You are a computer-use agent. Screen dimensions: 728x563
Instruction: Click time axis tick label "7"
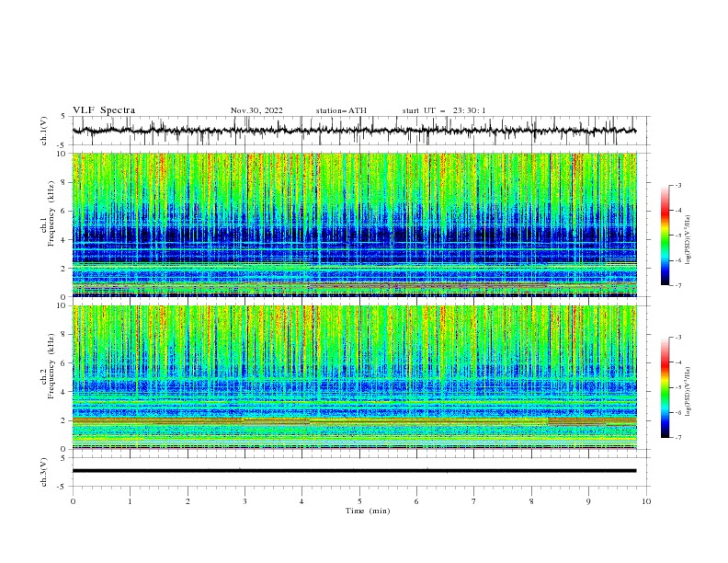tap(474, 501)
